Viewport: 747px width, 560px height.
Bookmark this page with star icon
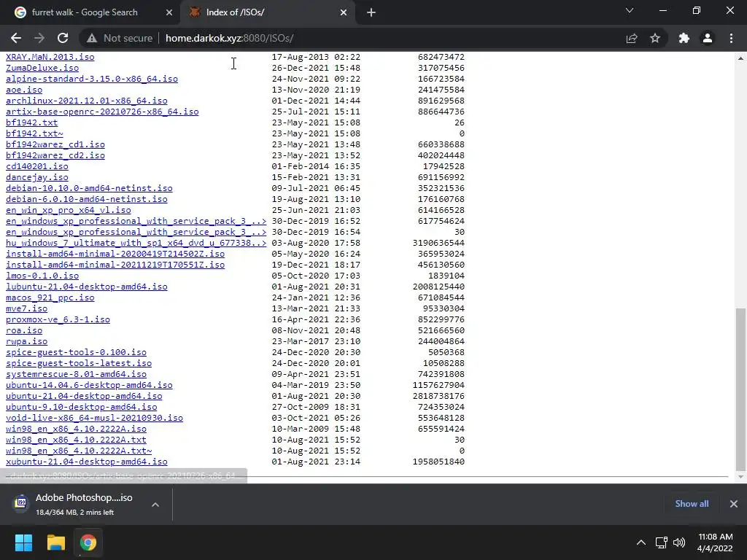(x=655, y=38)
